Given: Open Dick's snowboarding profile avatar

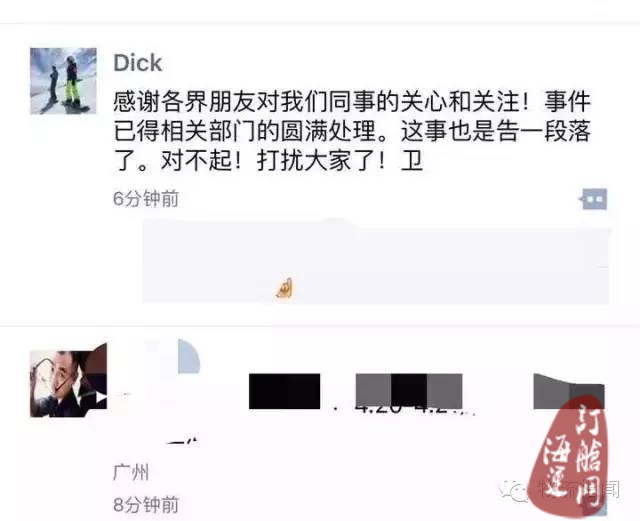Looking at the screenshot, I should pyautogui.click(x=63, y=81).
